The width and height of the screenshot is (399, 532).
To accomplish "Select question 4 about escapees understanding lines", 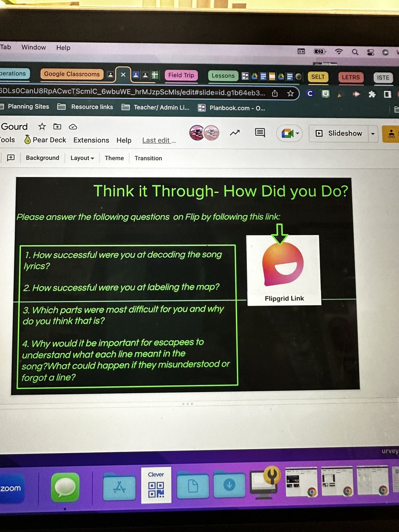I will pyautogui.click(x=126, y=360).
